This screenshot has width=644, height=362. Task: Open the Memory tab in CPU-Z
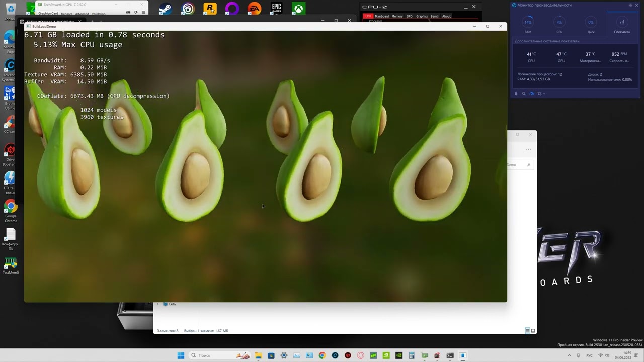click(x=397, y=16)
